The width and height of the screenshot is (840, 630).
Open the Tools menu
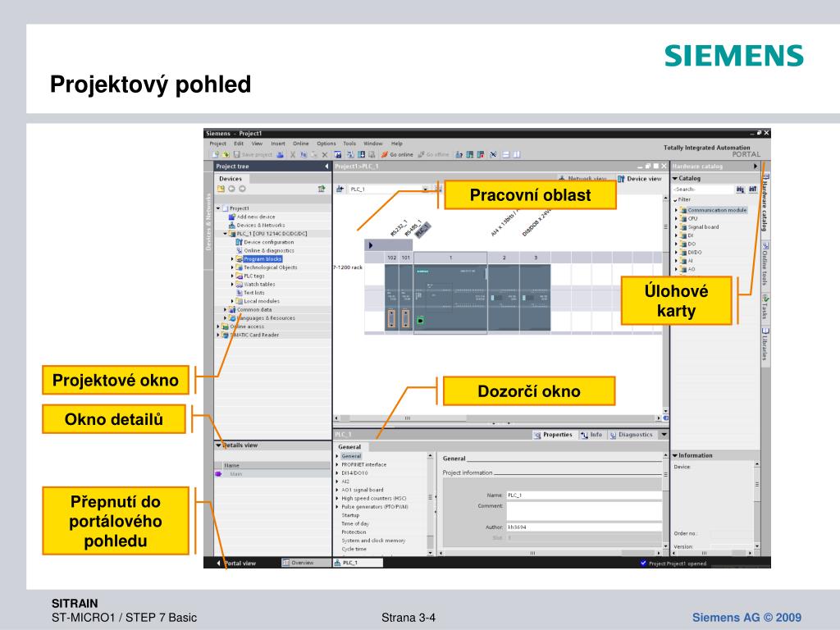349,144
